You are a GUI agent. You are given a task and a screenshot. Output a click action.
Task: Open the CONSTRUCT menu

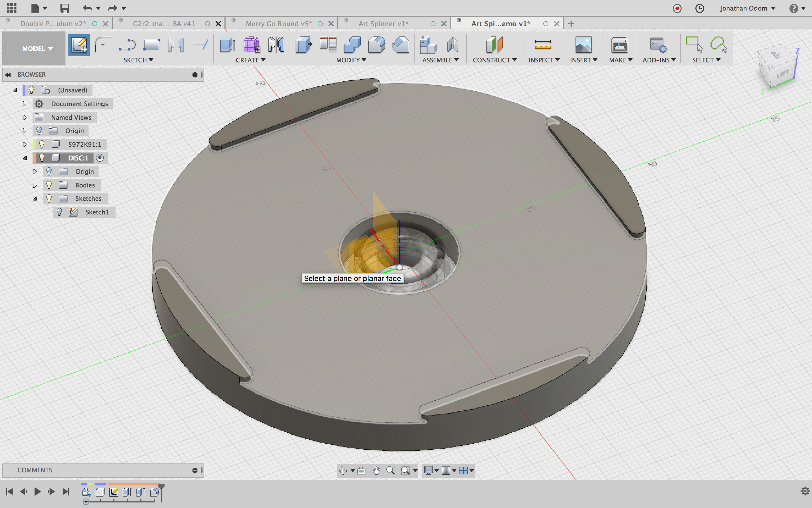coord(494,60)
